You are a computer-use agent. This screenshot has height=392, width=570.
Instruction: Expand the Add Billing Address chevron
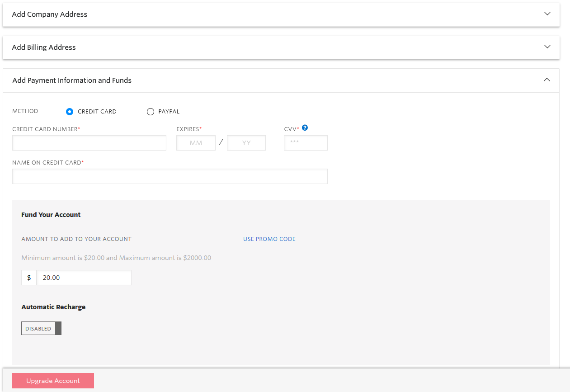[547, 47]
